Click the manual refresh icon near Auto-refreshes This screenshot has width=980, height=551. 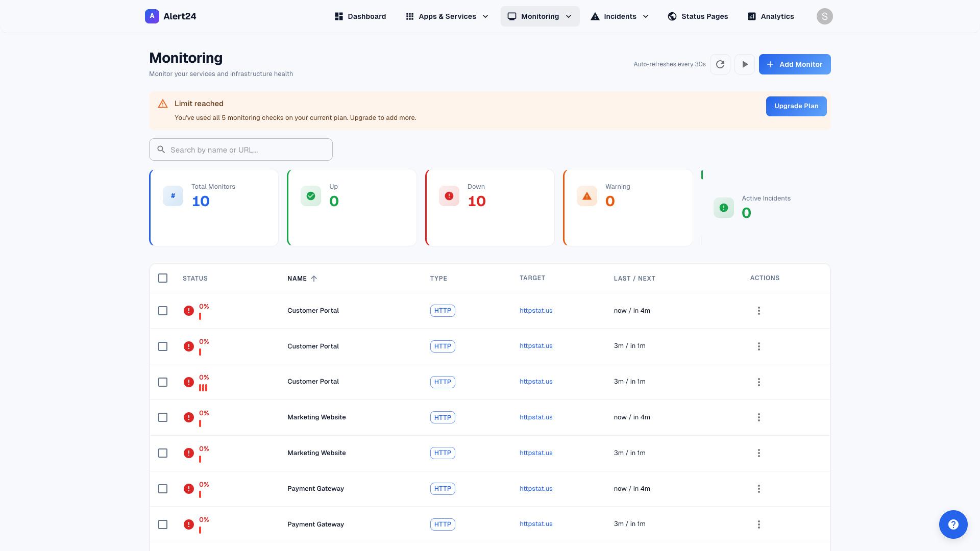pos(720,64)
